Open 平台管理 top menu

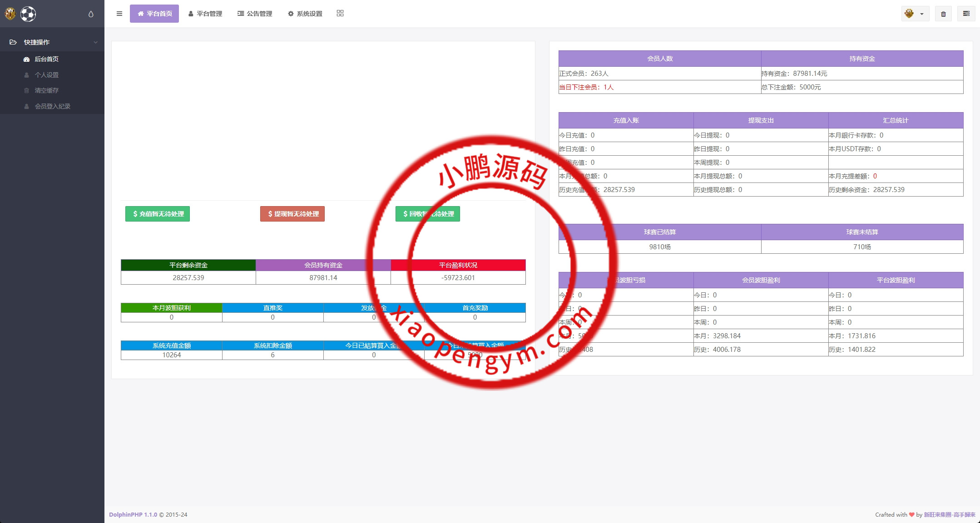coord(205,14)
